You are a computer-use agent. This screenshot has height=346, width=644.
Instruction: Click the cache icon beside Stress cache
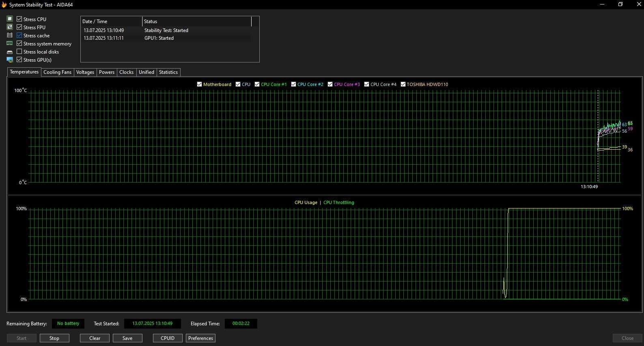coord(10,35)
